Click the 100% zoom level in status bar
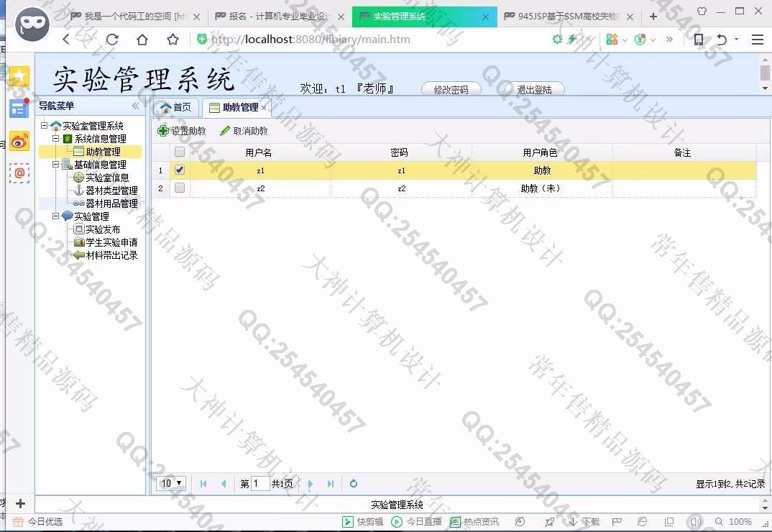Viewport: 772px width, 532px height. tap(740, 522)
